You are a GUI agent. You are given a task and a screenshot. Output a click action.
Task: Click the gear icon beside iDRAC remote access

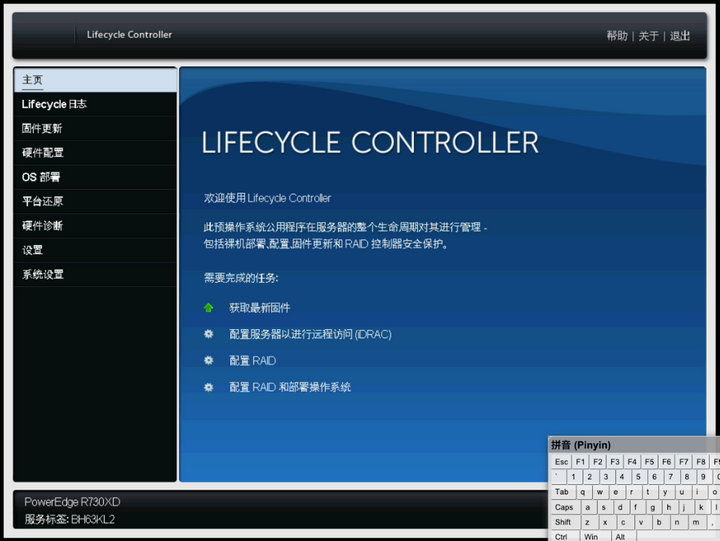coord(209,334)
